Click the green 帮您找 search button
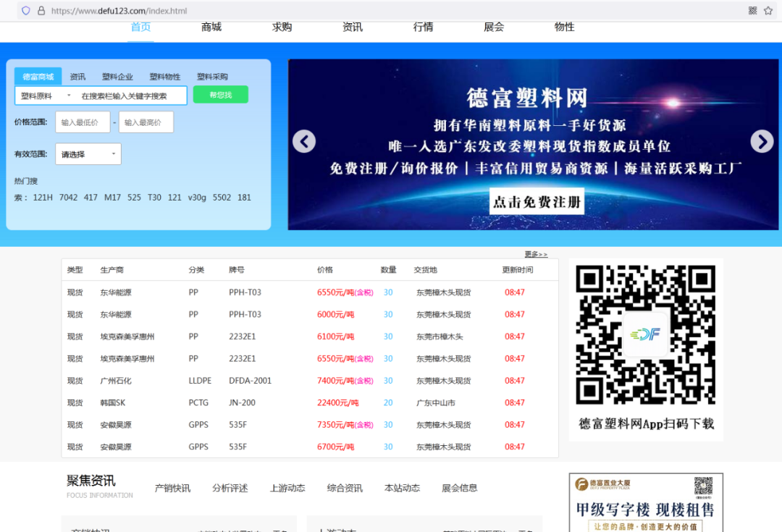The height and width of the screenshot is (532, 782). pyautogui.click(x=221, y=94)
